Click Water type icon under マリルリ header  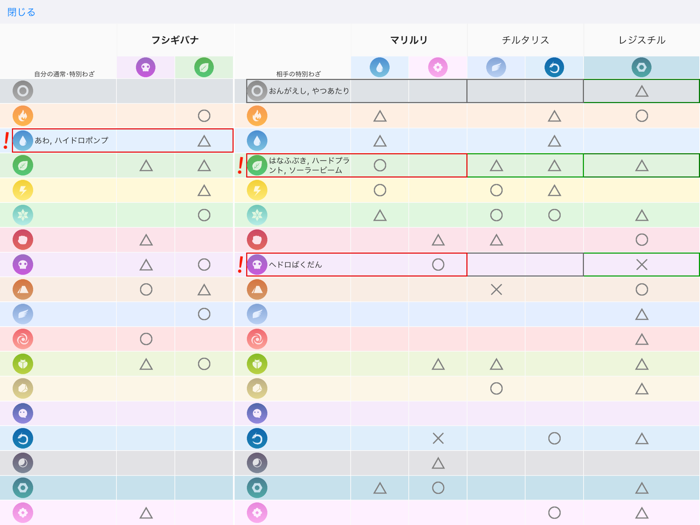click(x=380, y=67)
